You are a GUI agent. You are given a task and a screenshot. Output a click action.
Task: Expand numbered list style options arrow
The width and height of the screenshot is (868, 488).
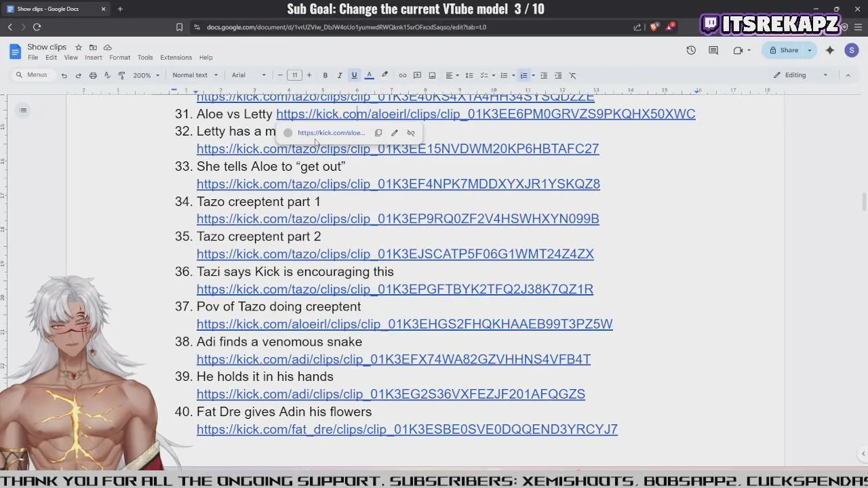pos(533,75)
